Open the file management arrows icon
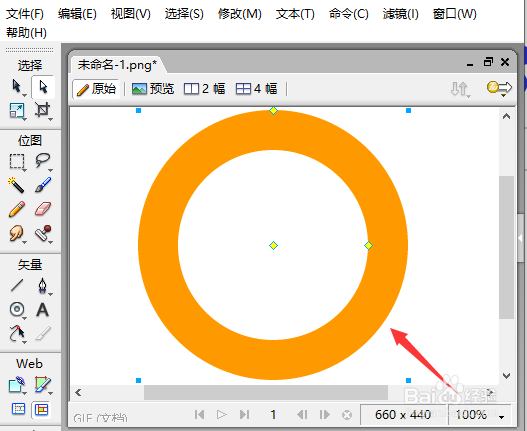 click(x=459, y=89)
